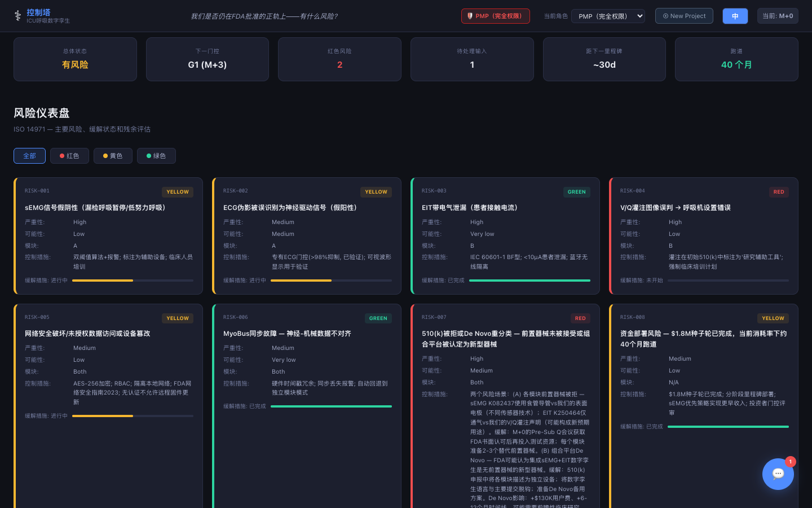Screen dimensions: 812x508
Task: Click YELLOW badge on RISK-002
Action: coord(376,192)
